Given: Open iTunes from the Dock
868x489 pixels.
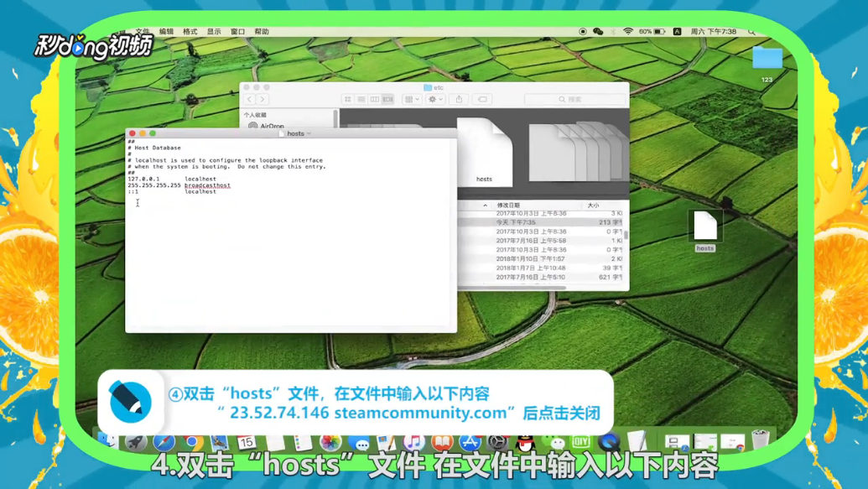Looking at the screenshot, I should [x=414, y=442].
